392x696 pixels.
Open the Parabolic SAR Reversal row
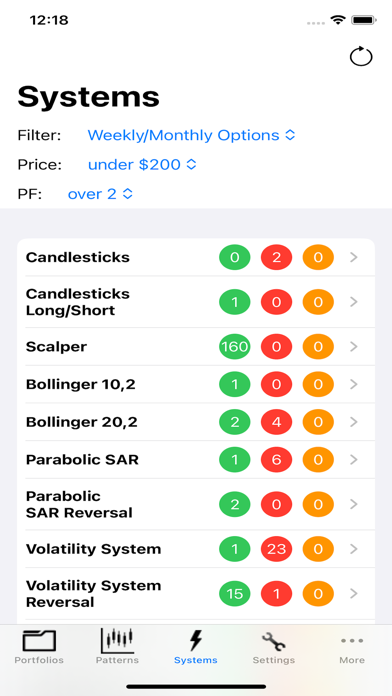(x=196, y=504)
